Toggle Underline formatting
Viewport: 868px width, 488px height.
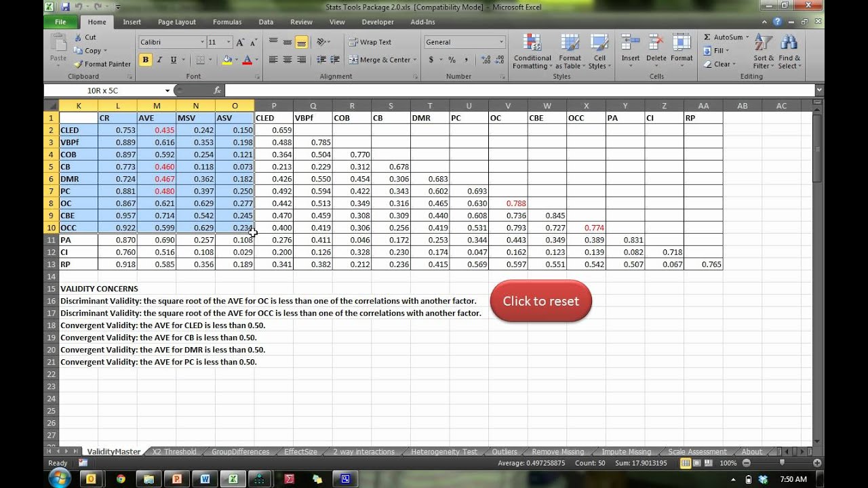[174, 60]
